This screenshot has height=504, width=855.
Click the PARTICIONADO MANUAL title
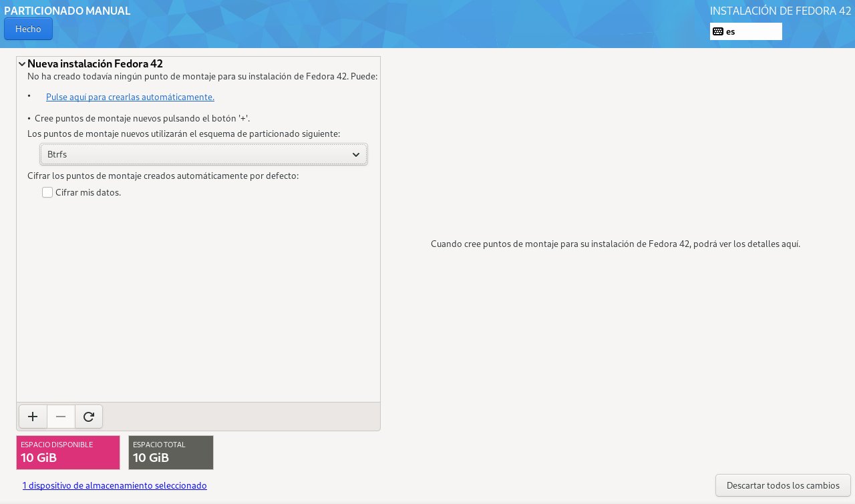click(x=67, y=11)
